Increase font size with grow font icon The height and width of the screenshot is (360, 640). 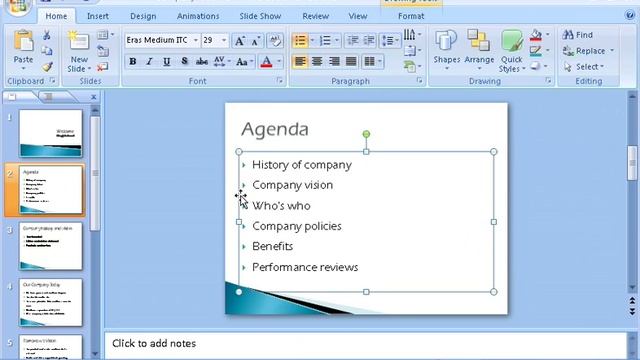click(240, 40)
